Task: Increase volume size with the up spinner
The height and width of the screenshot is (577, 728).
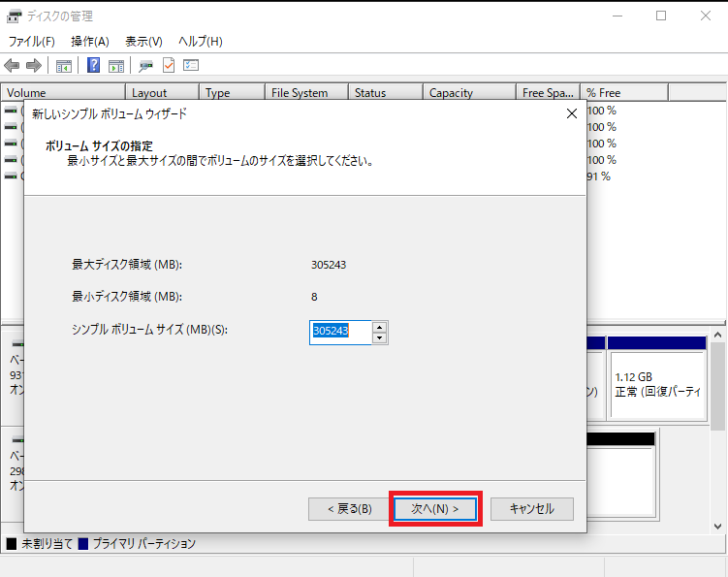Action: (380, 327)
